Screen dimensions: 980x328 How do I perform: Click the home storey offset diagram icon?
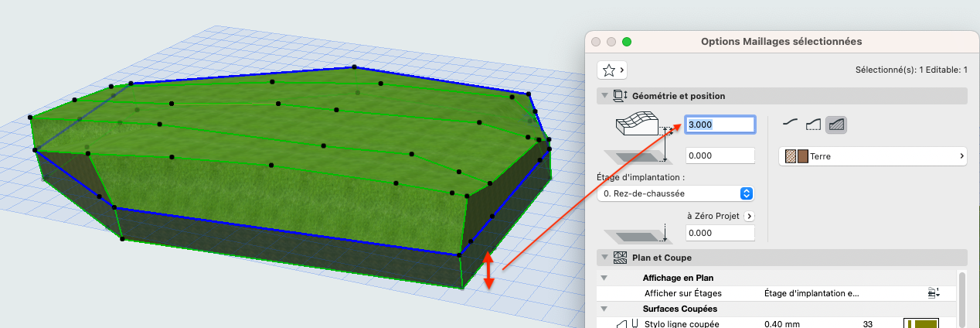click(x=637, y=157)
